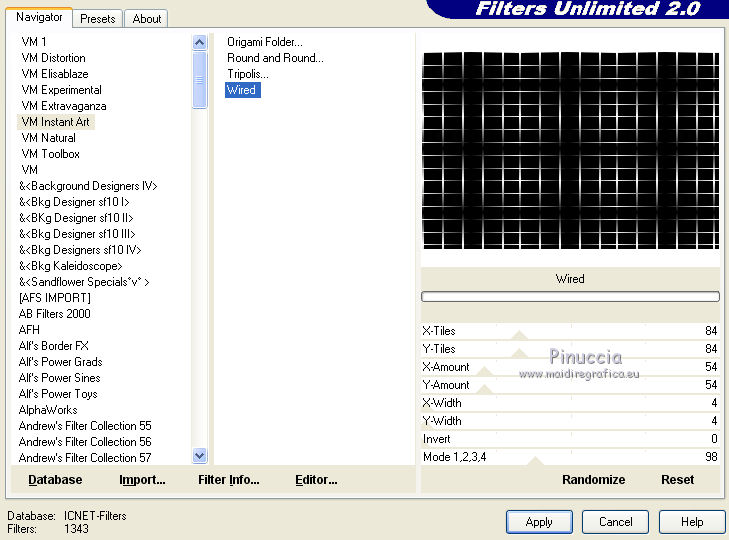Image resolution: width=729 pixels, height=540 pixels.
Task: Click the Y-Width slider row
Action: [570, 421]
